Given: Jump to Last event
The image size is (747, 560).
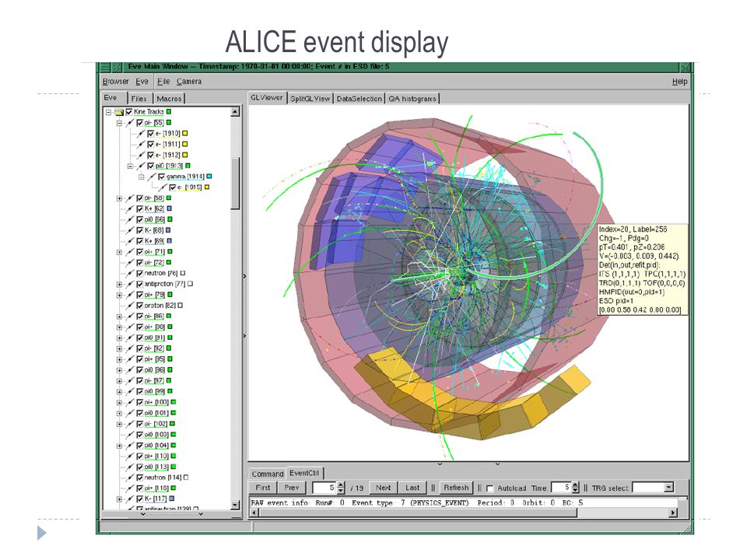Looking at the screenshot, I should pyautogui.click(x=412, y=488).
